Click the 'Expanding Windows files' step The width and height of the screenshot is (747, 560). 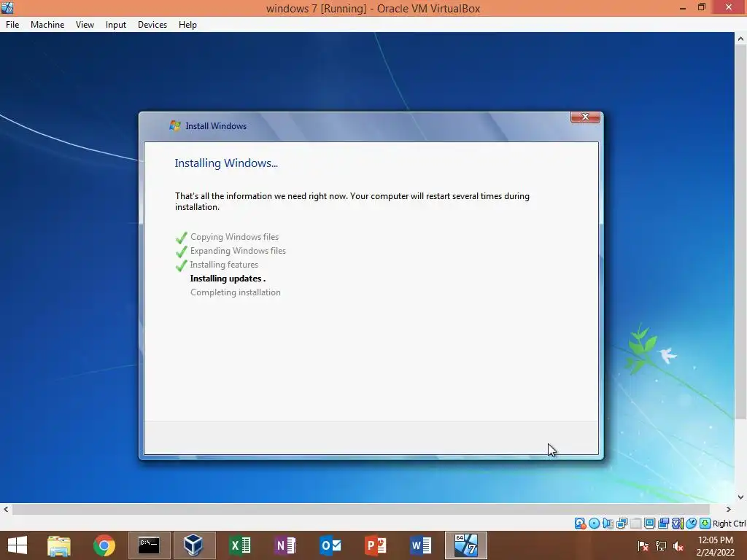238,251
